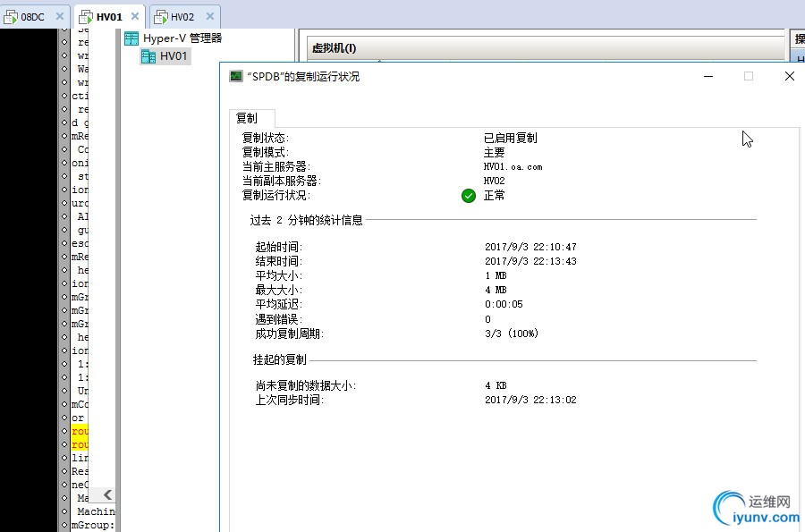Viewport: 805px width, 532px height.
Task: Switch to the HV02 tab
Action: (x=182, y=17)
